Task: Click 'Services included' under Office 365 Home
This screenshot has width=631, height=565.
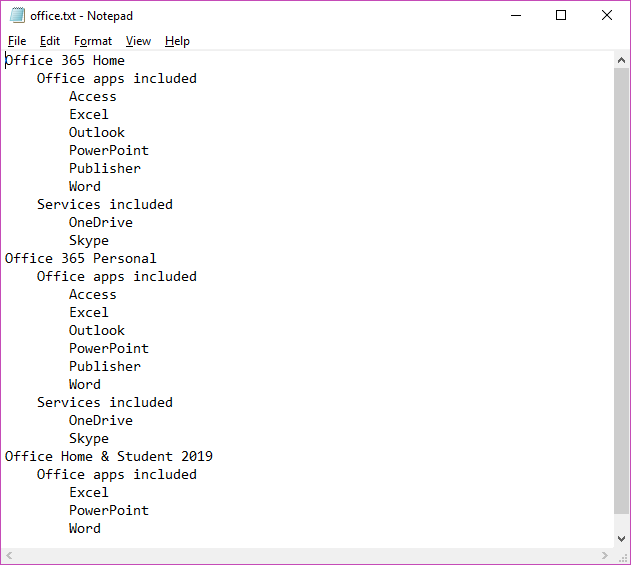Action: click(105, 204)
